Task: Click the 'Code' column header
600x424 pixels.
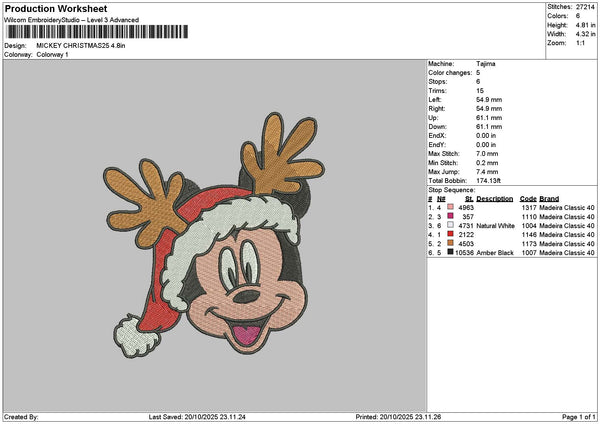Action: 528,199
